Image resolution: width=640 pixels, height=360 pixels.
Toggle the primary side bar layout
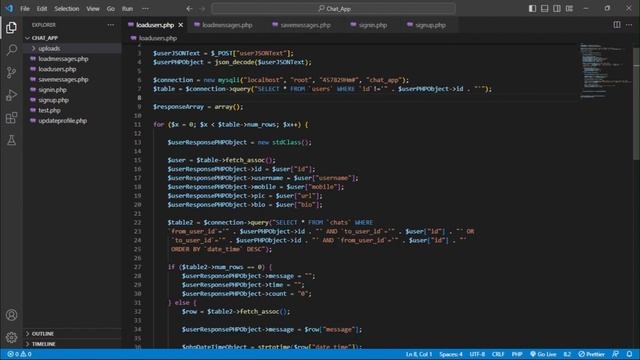click(x=532, y=9)
